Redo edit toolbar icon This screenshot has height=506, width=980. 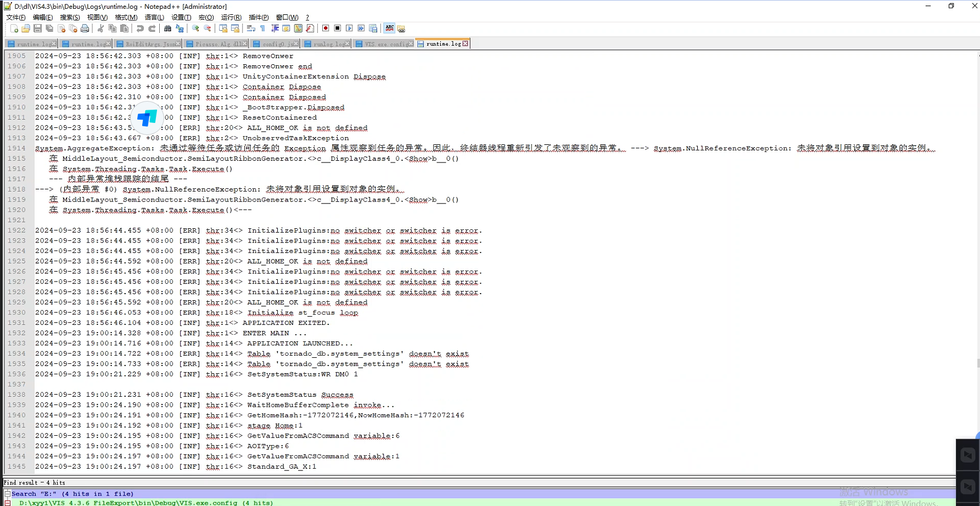click(x=152, y=29)
